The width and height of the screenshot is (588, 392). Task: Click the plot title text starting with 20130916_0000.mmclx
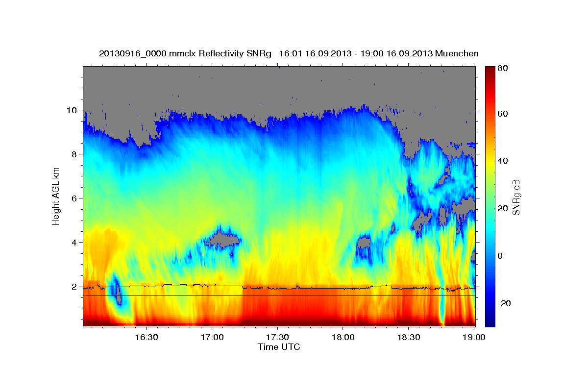click(x=289, y=53)
